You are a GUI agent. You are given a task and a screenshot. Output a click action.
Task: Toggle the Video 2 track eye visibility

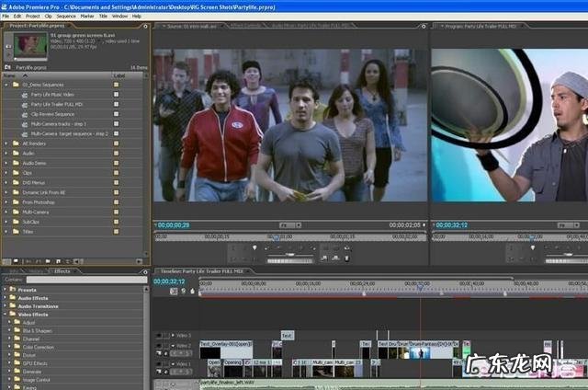coord(158,345)
